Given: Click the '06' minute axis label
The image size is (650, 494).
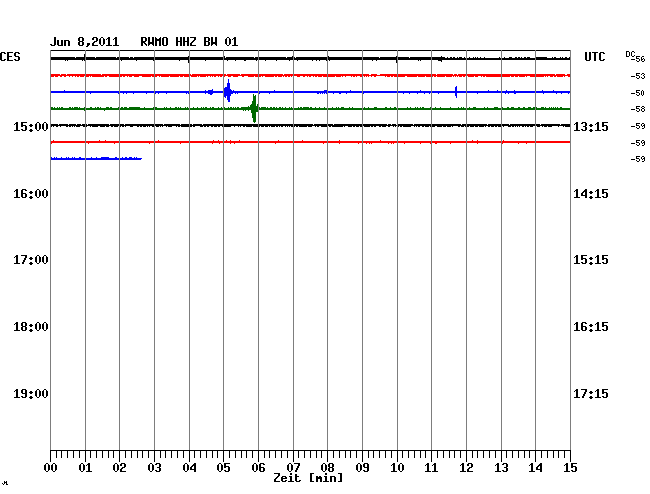Looking at the screenshot, I should click(258, 468).
